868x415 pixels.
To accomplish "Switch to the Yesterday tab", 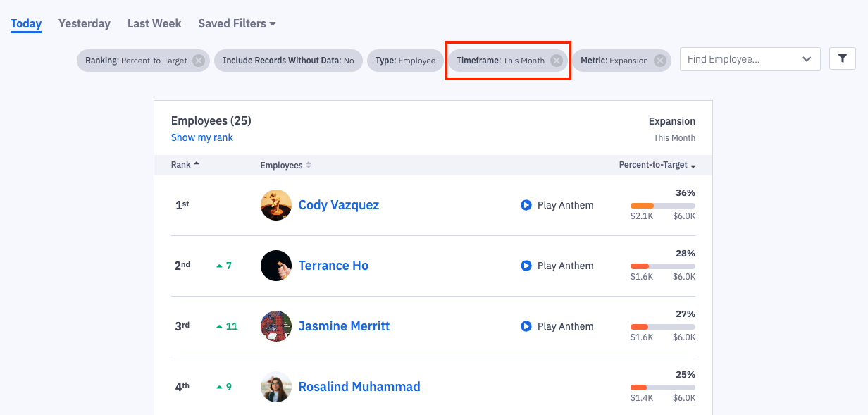I will [x=85, y=23].
